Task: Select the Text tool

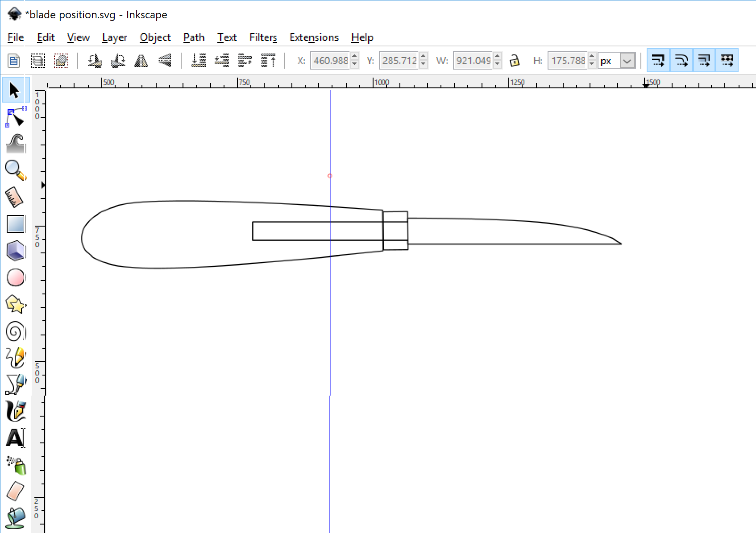Action: (15, 438)
